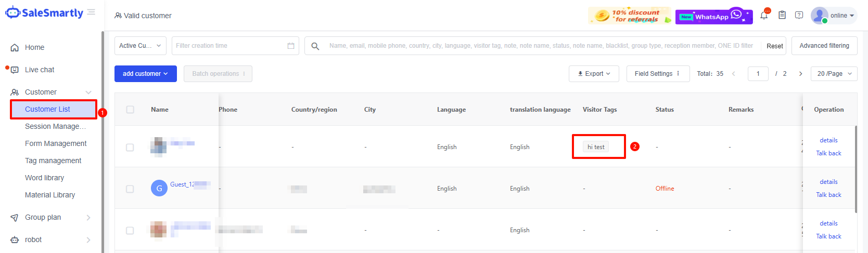Select the checkbox for the first customer row

coord(130,148)
